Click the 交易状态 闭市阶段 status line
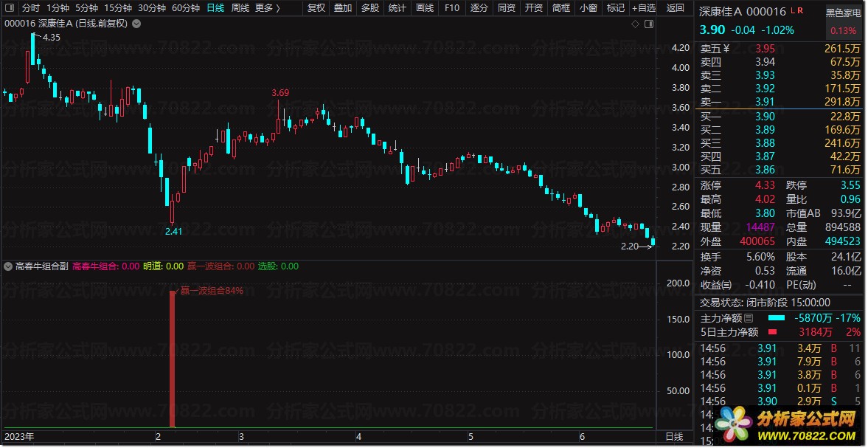The height and width of the screenshot is (448, 868). tap(765, 303)
